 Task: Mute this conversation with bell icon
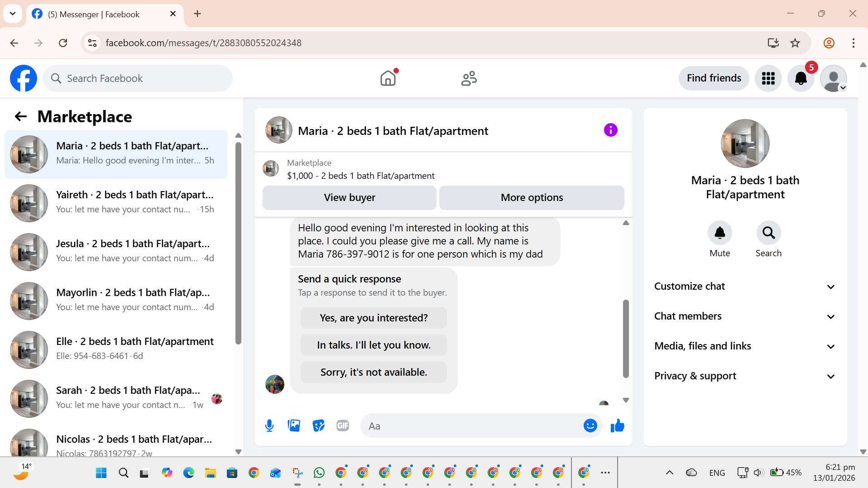(x=719, y=233)
